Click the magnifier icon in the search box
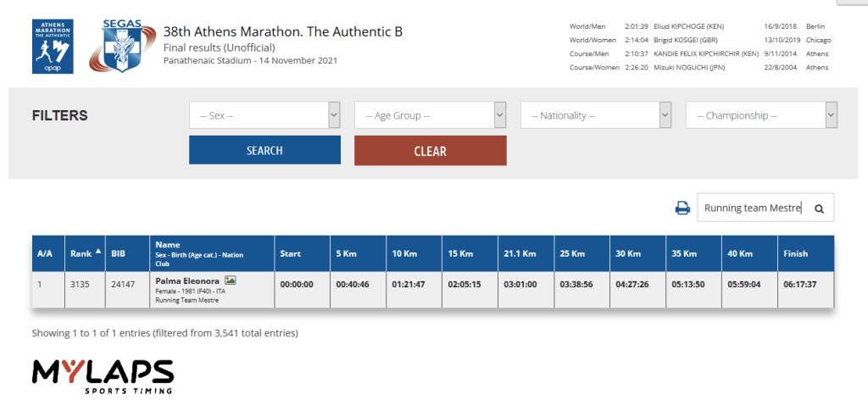The height and width of the screenshot is (405, 868). 819,208
